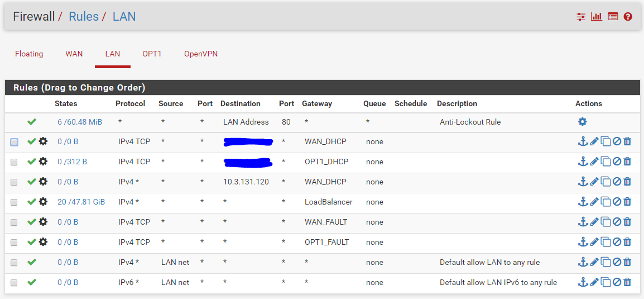Open the OpenVPN rules tab
This screenshot has height=299, width=644.
click(x=201, y=54)
